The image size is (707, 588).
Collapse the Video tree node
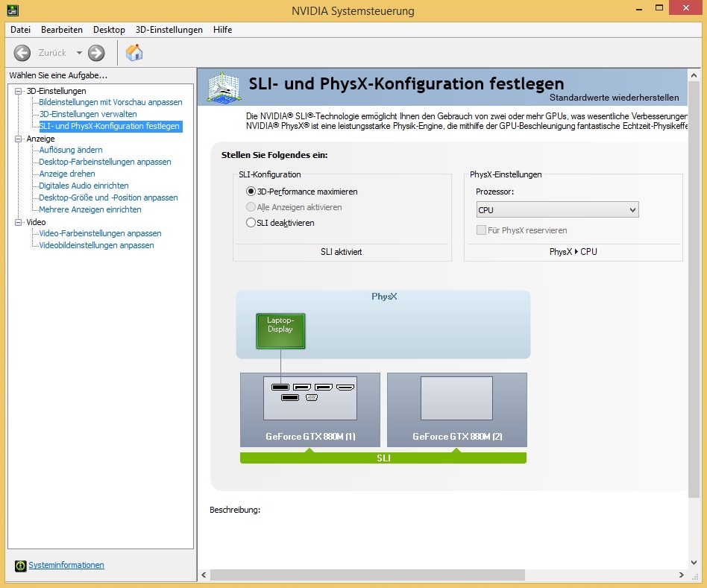pos(18,222)
